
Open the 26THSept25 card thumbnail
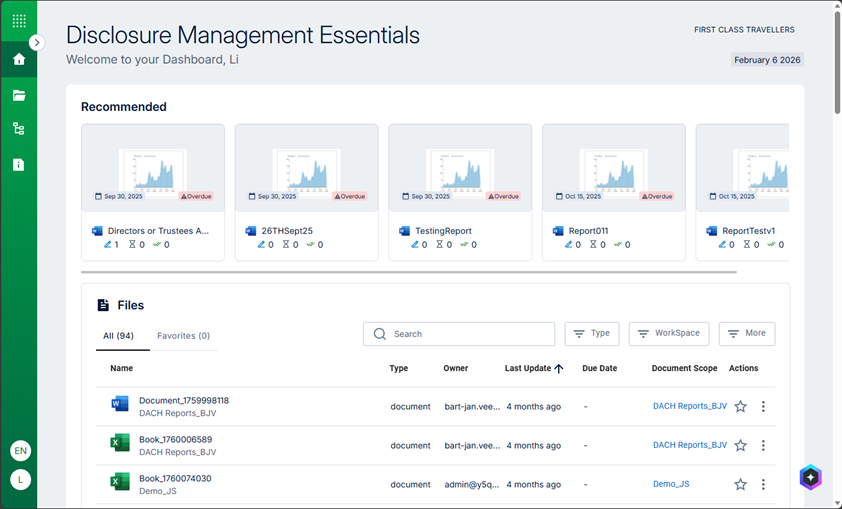tap(307, 168)
